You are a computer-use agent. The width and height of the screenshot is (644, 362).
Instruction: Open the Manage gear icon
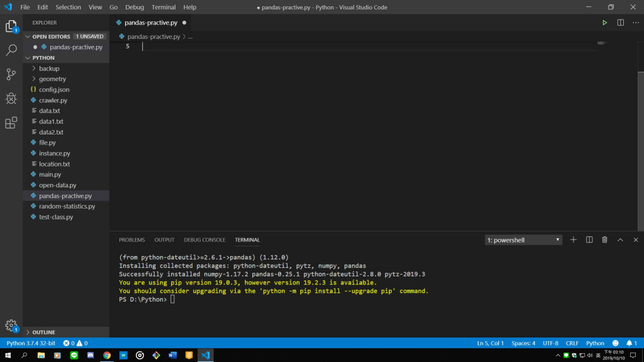(x=11, y=326)
